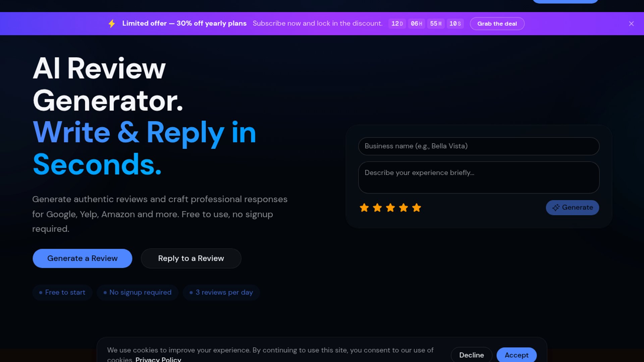Set rating to five stars
This screenshot has height=362, width=644.
[x=416, y=208]
